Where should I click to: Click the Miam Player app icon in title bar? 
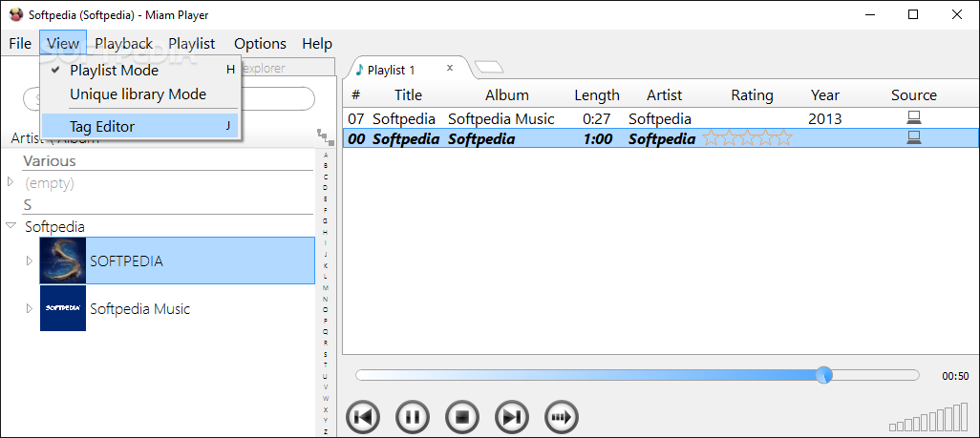17,14
